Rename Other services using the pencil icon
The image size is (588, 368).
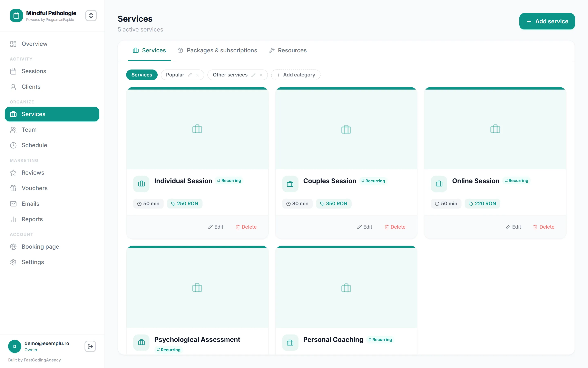tap(253, 75)
